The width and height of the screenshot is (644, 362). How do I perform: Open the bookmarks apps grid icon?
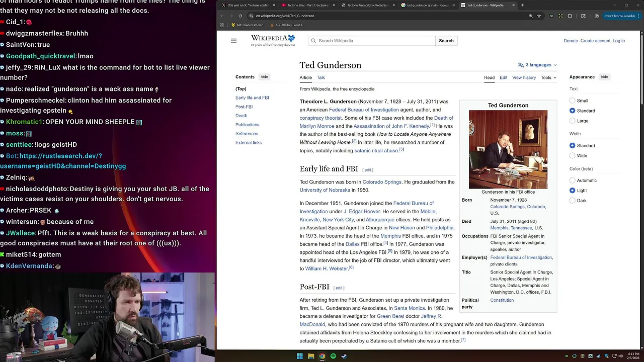[222, 25]
